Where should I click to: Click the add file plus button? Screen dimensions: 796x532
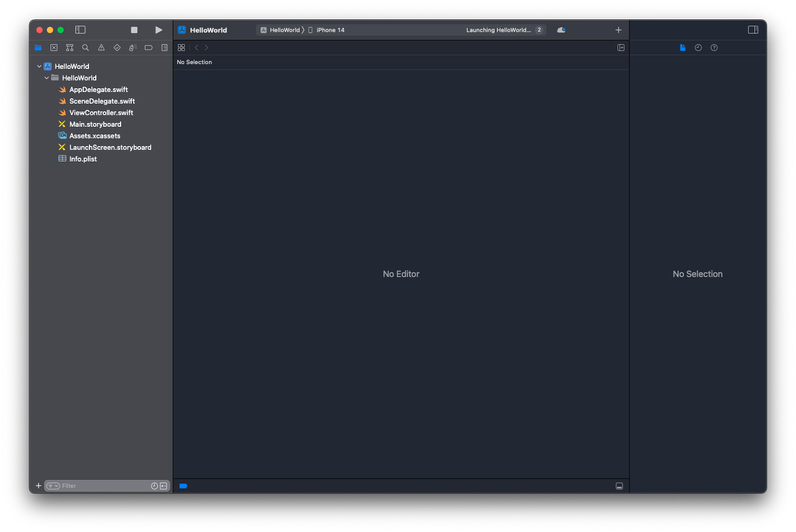(x=39, y=486)
